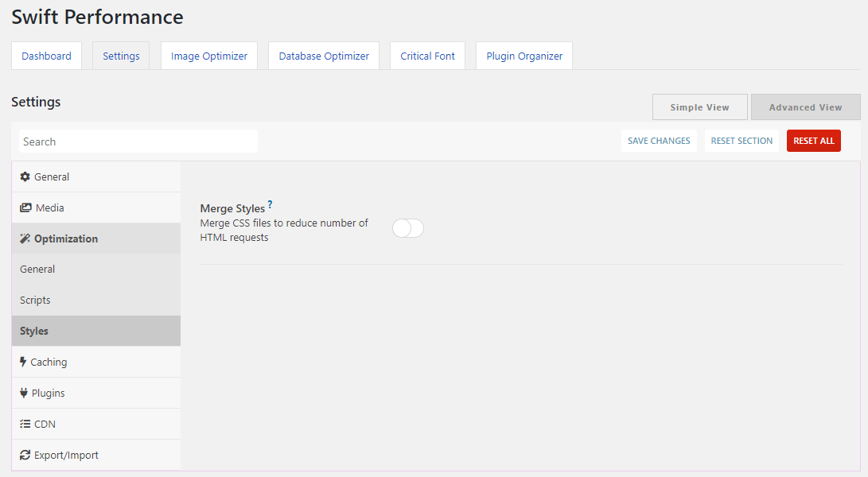This screenshot has width=868, height=477.
Task: Open the Critical Font tab
Action: (427, 56)
